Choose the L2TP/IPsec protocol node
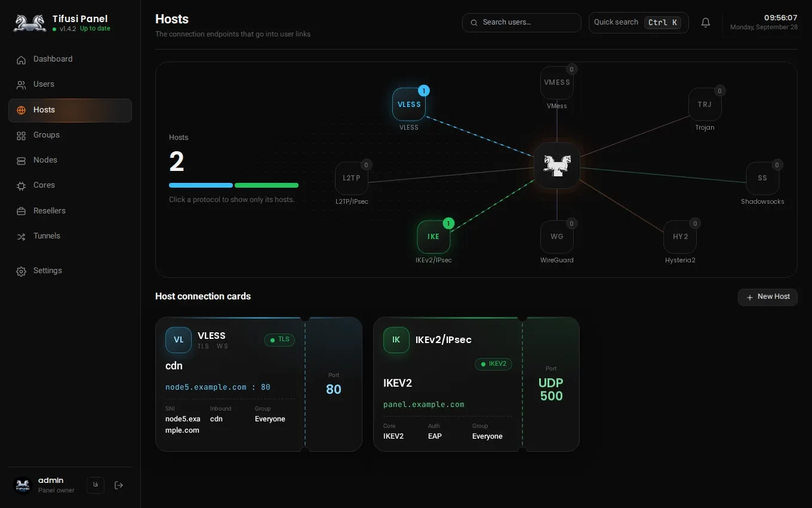The height and width of the screenshot is (508, 812). click(352, 178)
